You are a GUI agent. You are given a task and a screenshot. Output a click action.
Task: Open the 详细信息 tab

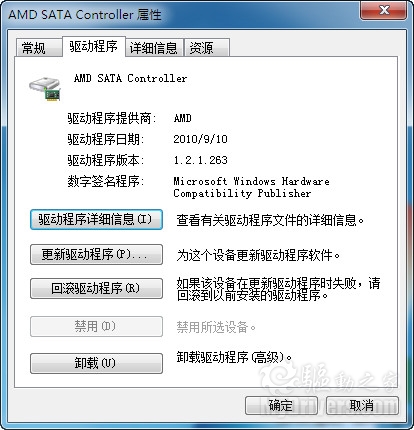click(154, 48)
